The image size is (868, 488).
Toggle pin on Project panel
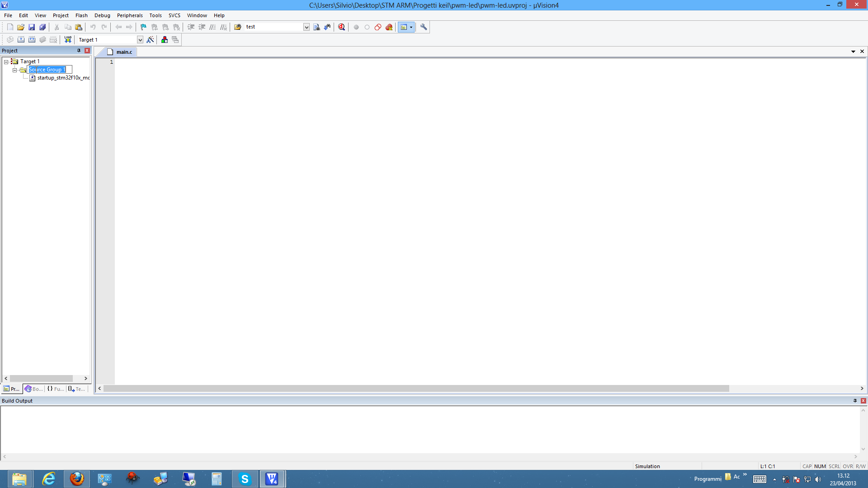pyautogui.click(x=79, y=51)
